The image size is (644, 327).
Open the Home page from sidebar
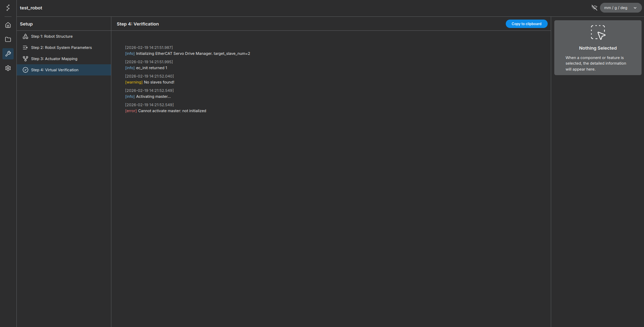point(8,25)
